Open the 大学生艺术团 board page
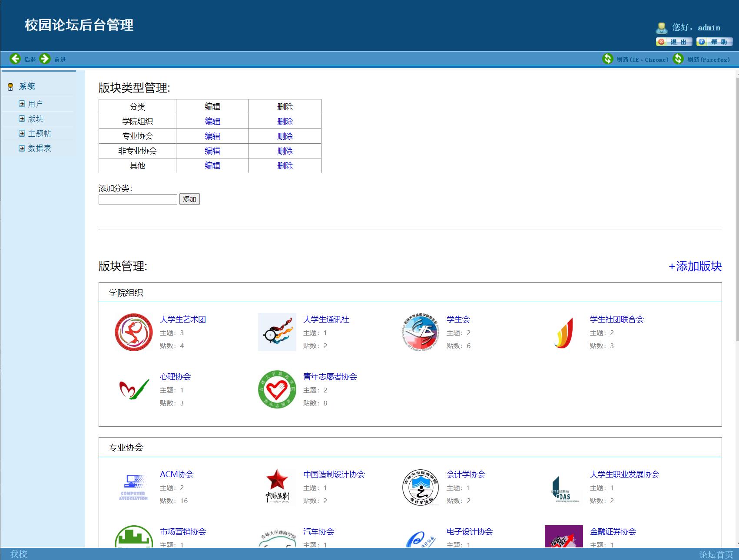Viewport: 739px width, 560px height. pos(183,319)
